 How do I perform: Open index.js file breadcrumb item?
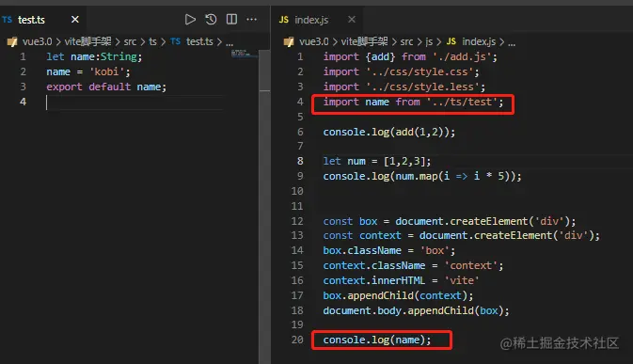479,41
